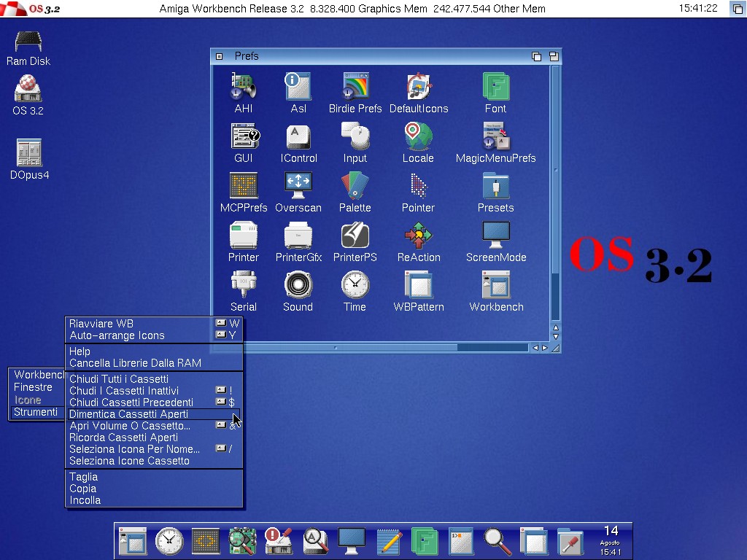747x560 pixels.
Task: Open the Workbench menu title
Action: [x=39, y=375]
